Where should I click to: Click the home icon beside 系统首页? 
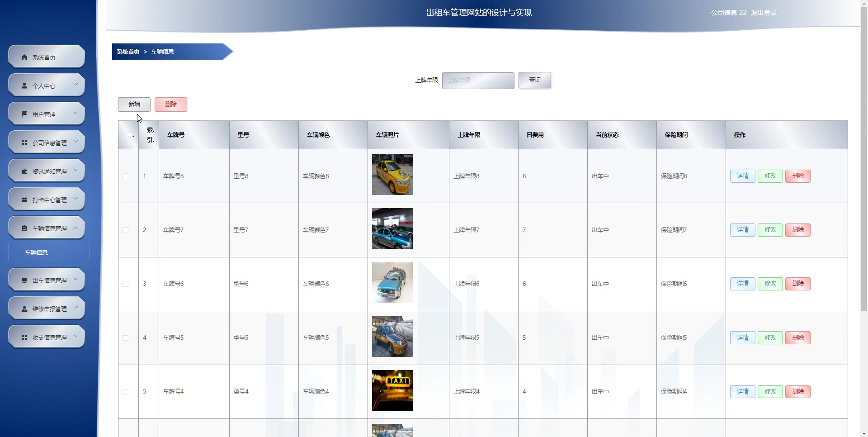tap(24, 57)
